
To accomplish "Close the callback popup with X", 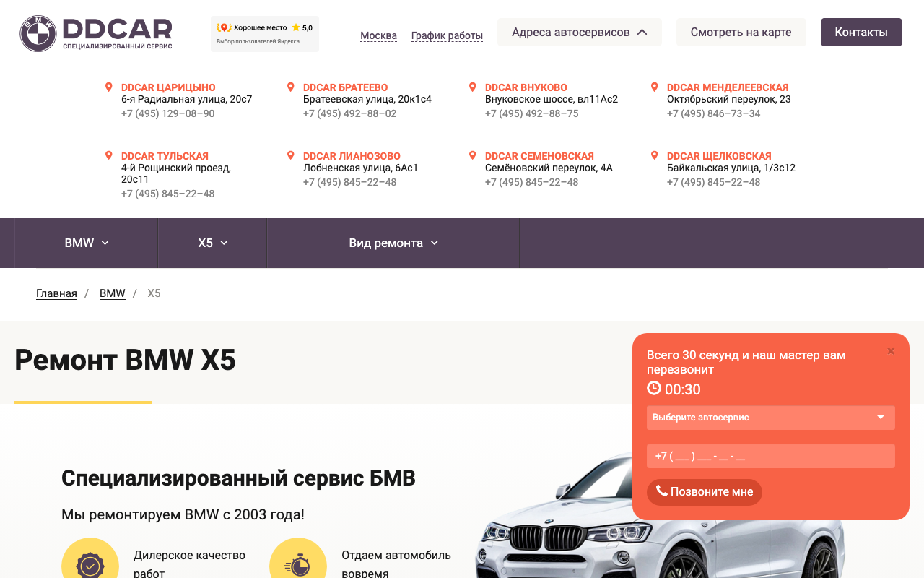I will [891, 351].
